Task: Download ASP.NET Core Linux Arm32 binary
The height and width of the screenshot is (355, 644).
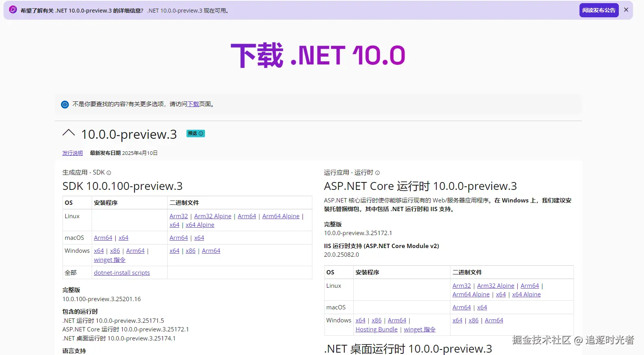Action: tap(461, 286)
